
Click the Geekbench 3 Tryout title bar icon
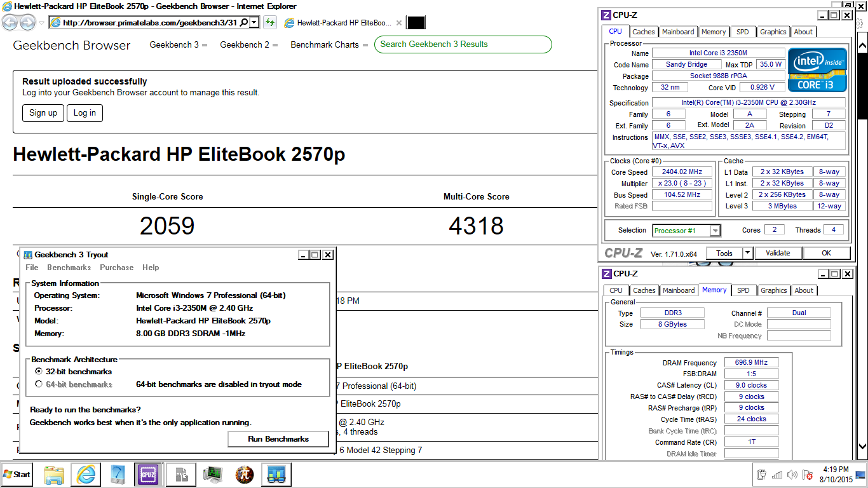click(x=27, y=255)
